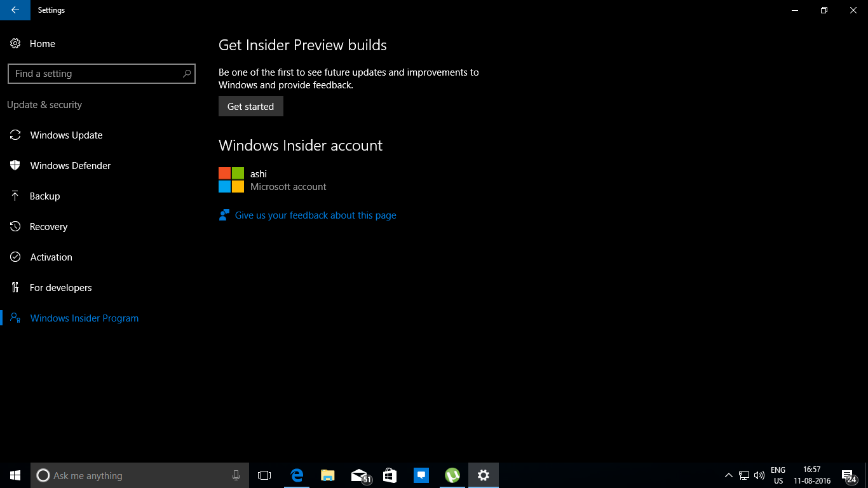Screen dimensions: 868x488
Task: Open the volume speaker tray icon
Action: (x=759, y=475)
